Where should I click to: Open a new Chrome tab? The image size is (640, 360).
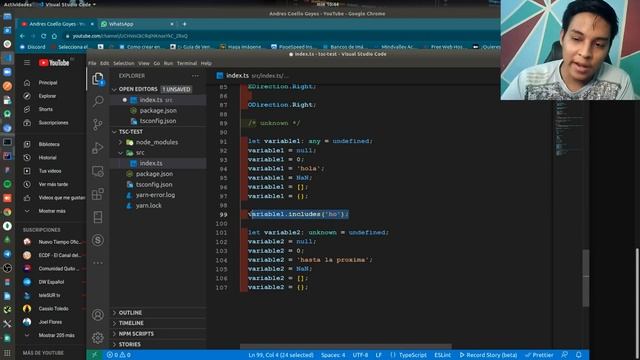tap(184, 24)
